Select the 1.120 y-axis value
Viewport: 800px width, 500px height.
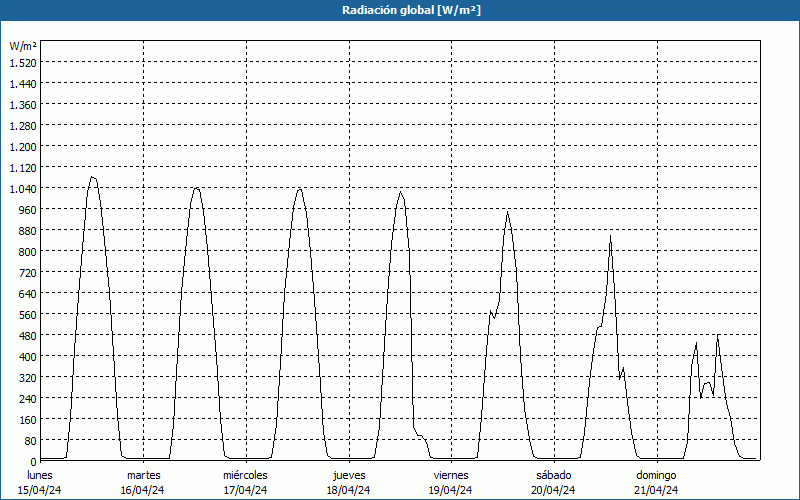[23, 167]
